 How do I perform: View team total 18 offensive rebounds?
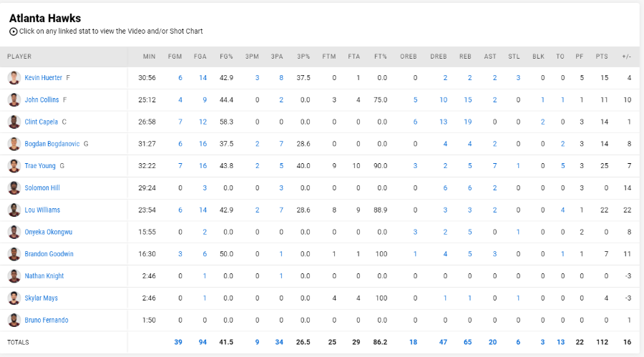(x=413, y=342)
